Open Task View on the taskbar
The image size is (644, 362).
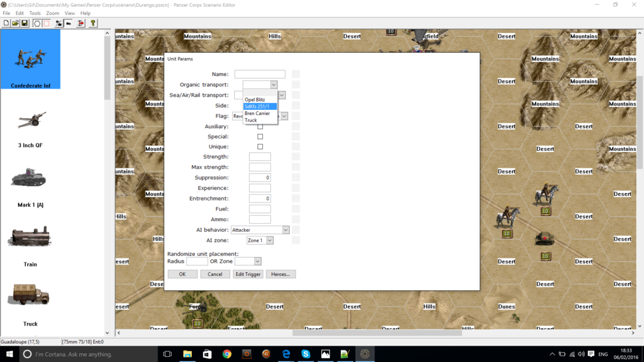pos(167,354)
